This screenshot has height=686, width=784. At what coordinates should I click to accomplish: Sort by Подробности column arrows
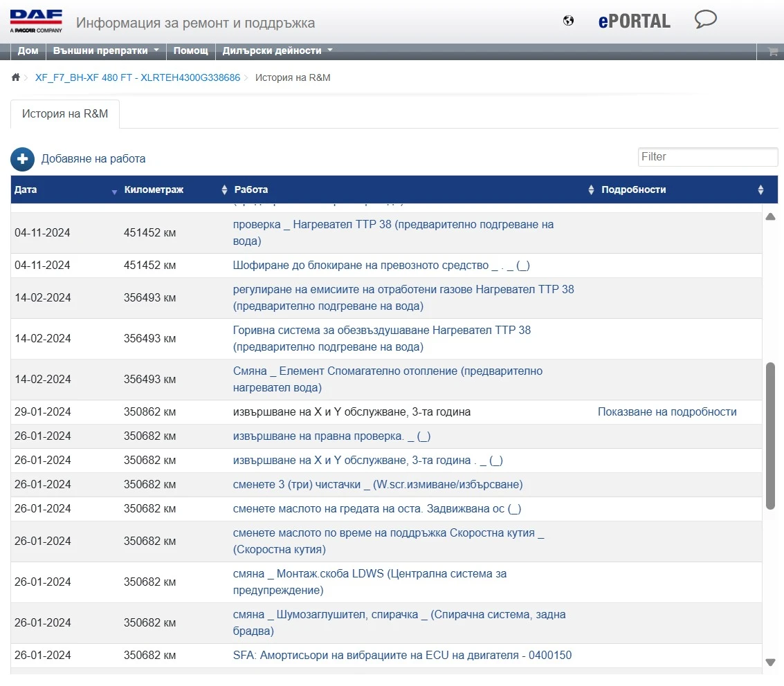(760, 190)
